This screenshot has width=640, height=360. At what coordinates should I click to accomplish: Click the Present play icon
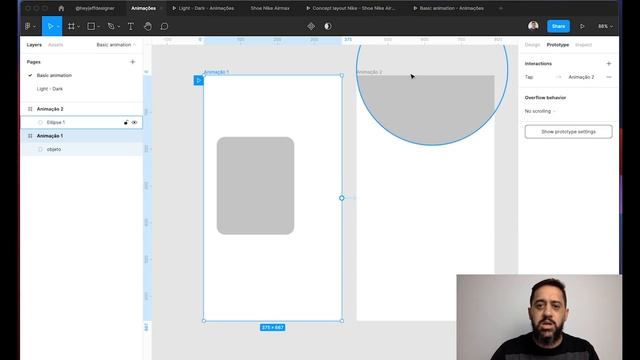582,26
